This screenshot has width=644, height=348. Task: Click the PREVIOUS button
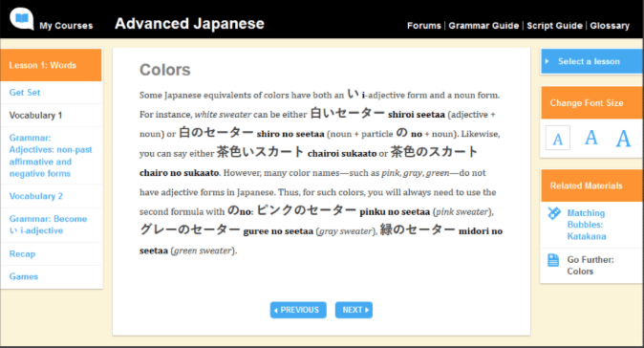point(298,310)
